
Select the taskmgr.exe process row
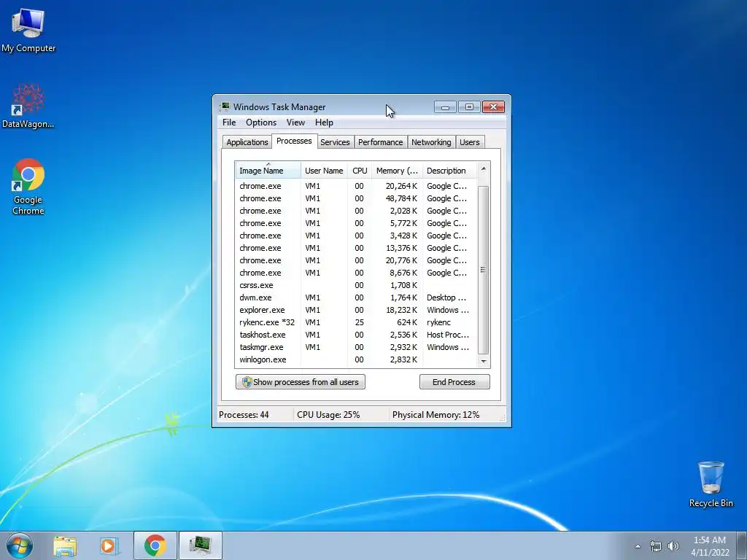click(356, 346)
